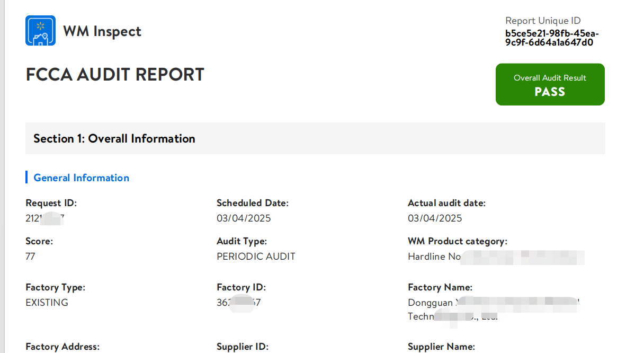Screen dimensions: 644x353
Task: Click the Supplier ID label
Action: [x=243, y=347]
